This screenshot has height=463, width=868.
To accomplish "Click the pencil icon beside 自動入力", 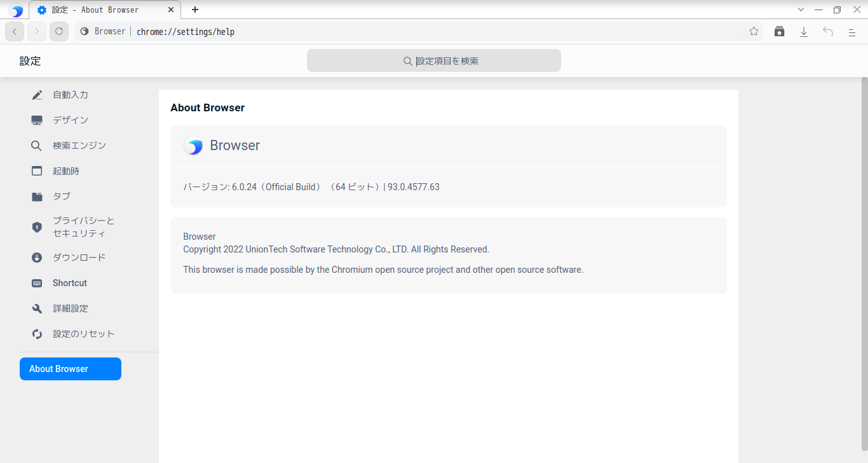I will click(37, 95).
